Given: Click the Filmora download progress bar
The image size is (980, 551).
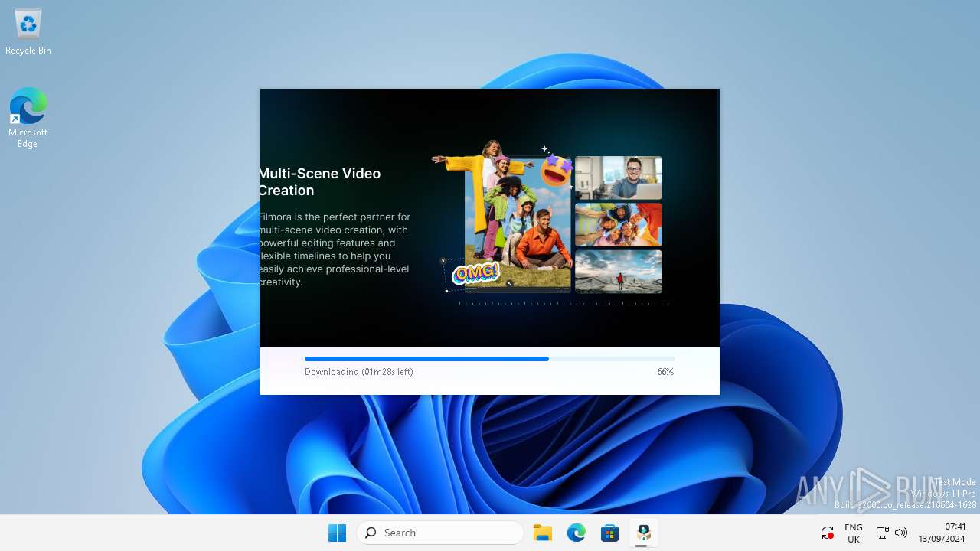Looking at the screenshot, I should (x=490, y=358).
